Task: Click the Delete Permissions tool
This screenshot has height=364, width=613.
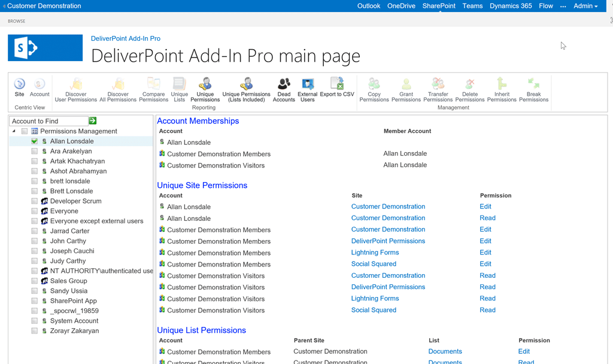Action: click(470, 90)
